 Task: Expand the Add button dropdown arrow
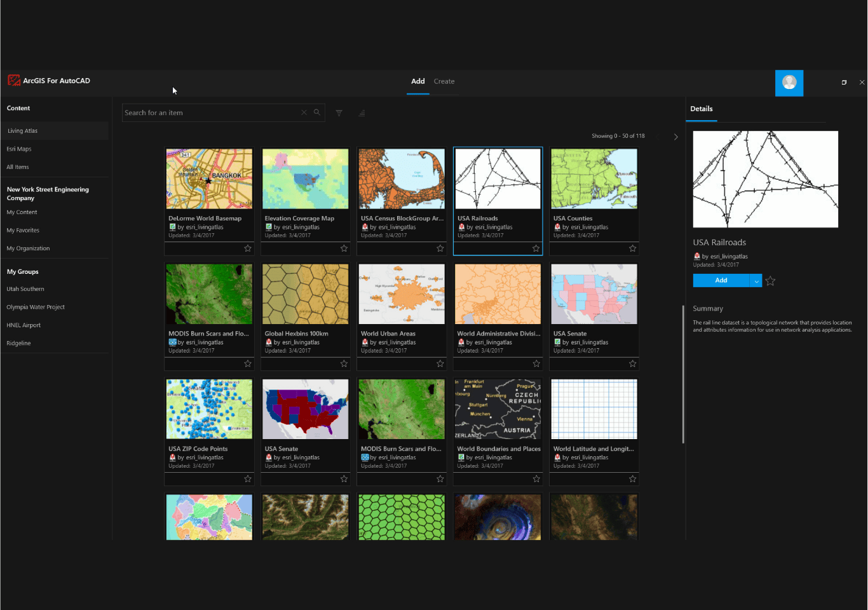pos(756,281)
